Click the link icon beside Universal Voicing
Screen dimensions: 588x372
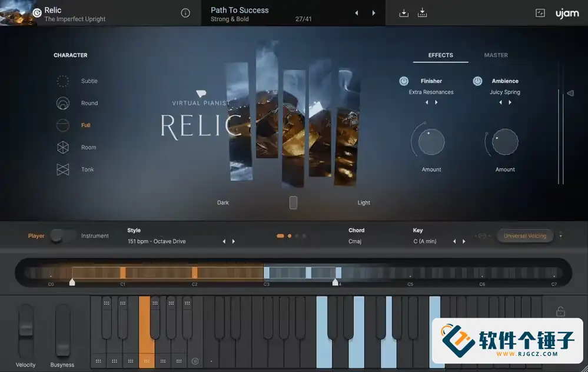pos(482,236)
